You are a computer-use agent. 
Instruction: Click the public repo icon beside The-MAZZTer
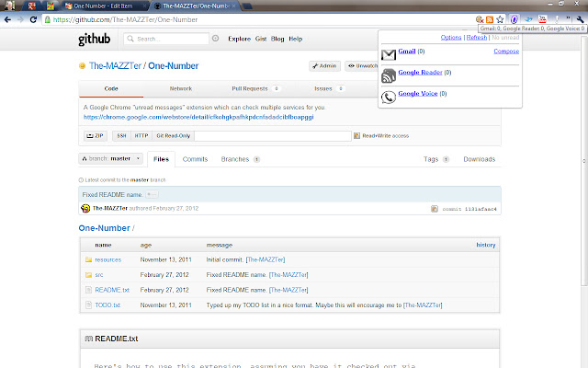coord(82,65)
